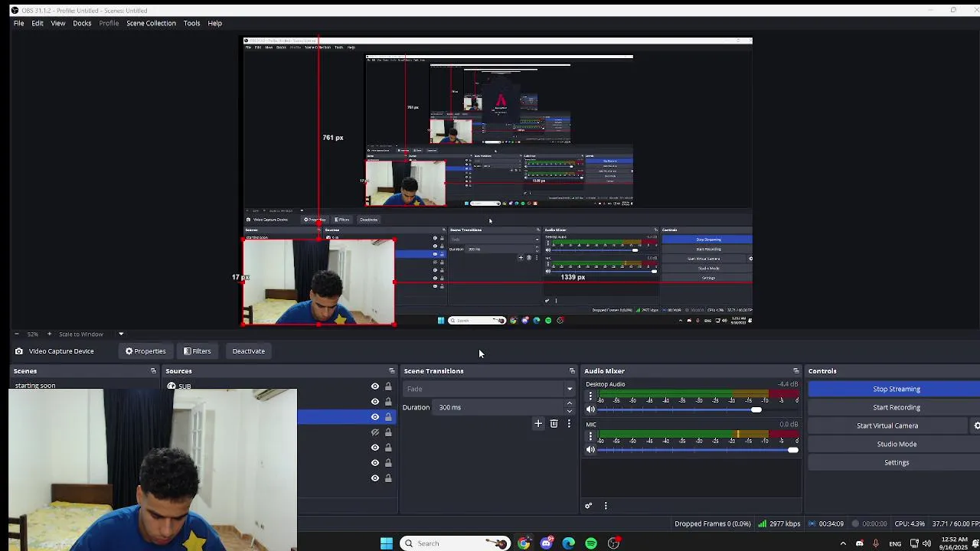Open Desktop Audio options three-dot menu
Image resolution: width=980 pixels, height=551 pixels.
point(590,396)
